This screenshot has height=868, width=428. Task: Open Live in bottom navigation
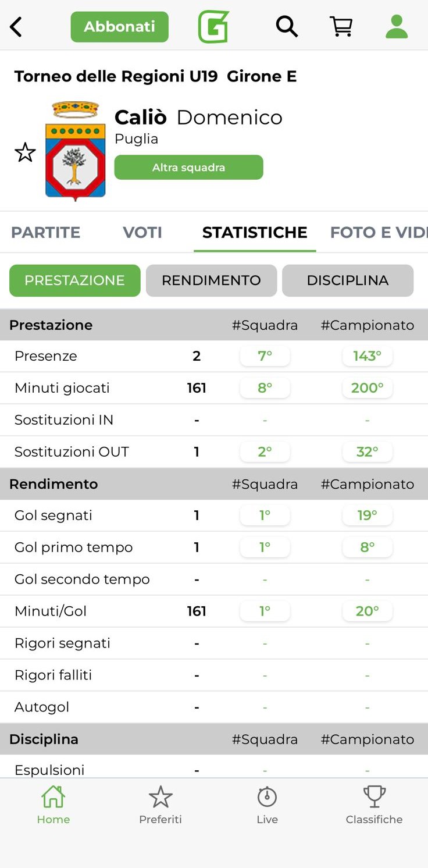pos(267,805)
